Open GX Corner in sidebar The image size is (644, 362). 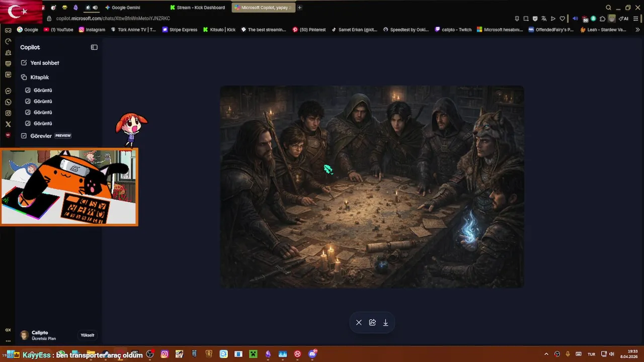(x=8, y=330)
